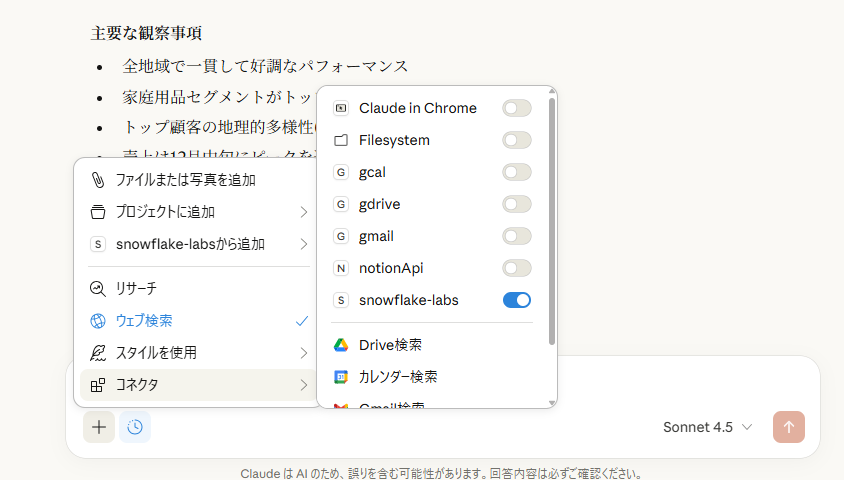Click the snowflake-labs connector label
Image resolution: width=844 pixels, height=480 pixels.
[409, 300]
